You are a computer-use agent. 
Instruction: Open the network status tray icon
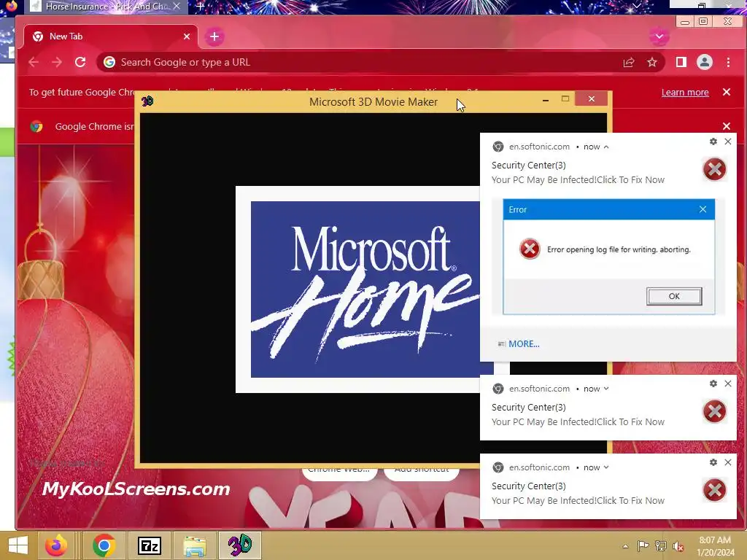(x=661, y=545)
